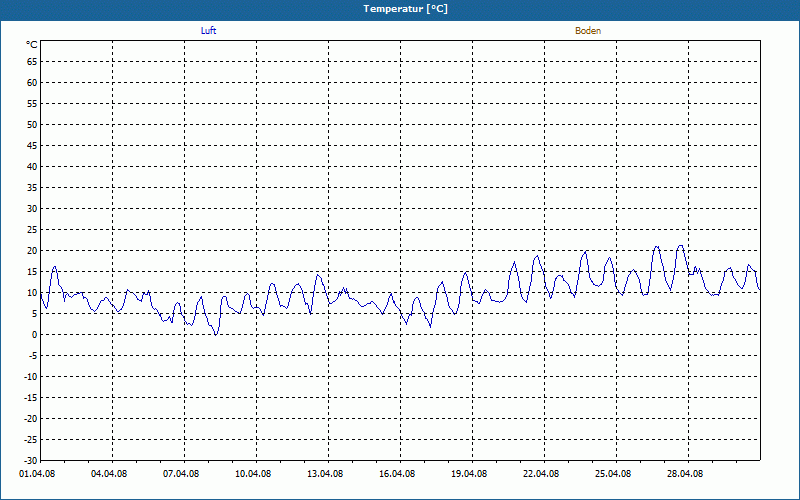Click the "Temperatur [°C]" chart title bar
Image resolution: width=800 pixels, height=500 pixels.
[x=400, y=9]
